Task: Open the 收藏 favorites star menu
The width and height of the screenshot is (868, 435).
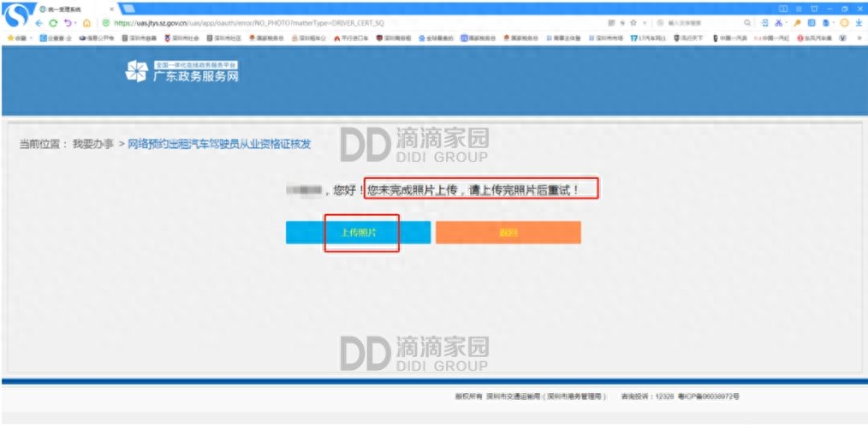Action: (18, 39)
